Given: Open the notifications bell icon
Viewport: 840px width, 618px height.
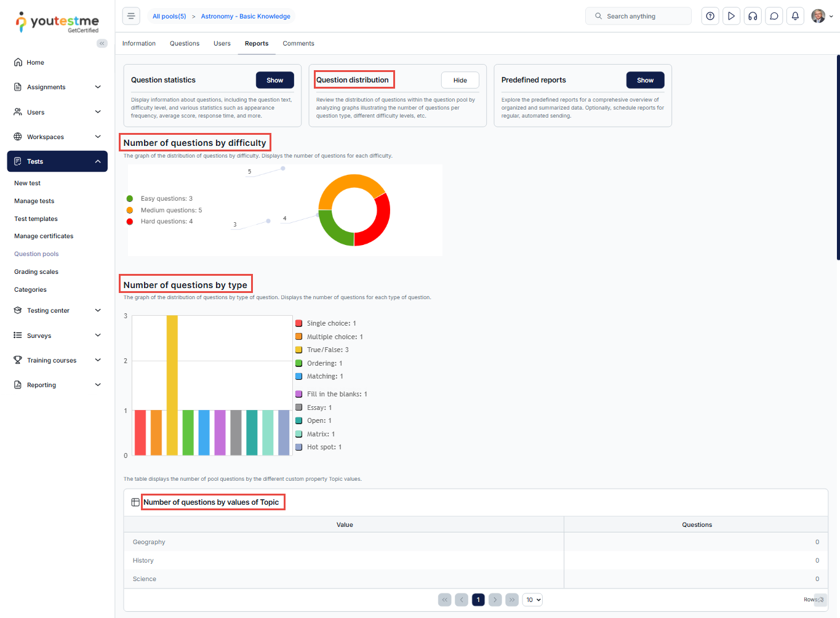Looking at the screenshot, I should tap(795, 16).
